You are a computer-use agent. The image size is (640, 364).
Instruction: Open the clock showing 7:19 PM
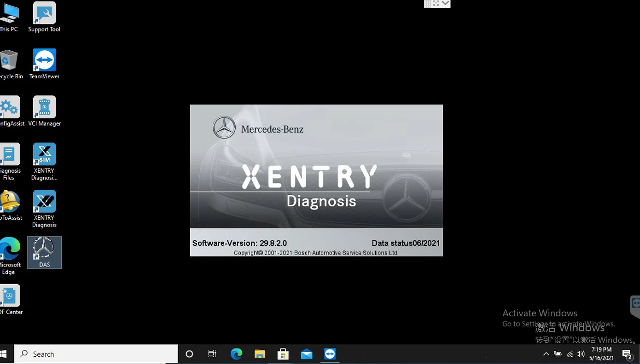click(x=602, y=354)
